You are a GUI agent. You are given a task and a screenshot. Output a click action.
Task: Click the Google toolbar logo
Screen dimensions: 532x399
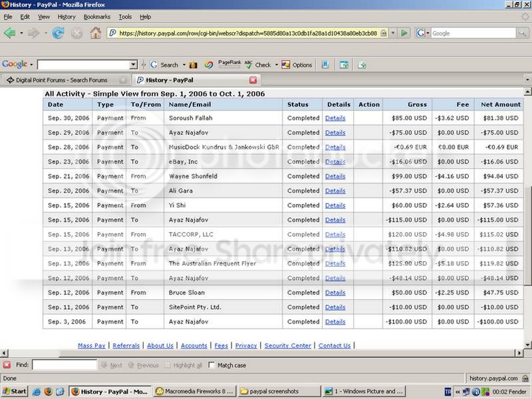point(15,64)
